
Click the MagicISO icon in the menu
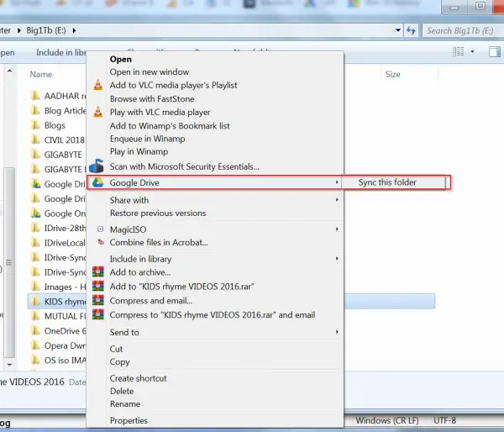tap(100, 229)
